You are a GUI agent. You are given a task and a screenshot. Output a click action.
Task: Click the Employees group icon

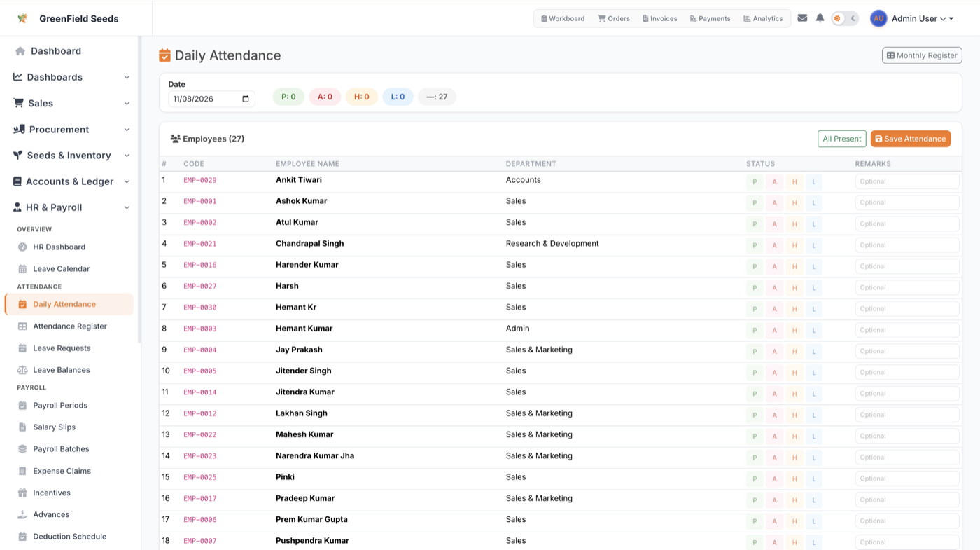click(x=176, y=139)
